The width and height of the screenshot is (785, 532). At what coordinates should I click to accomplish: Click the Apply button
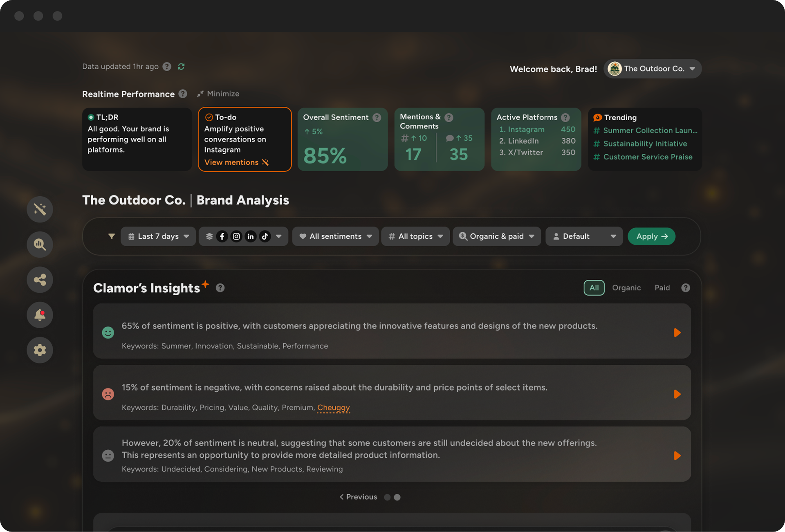click(651, 236)
